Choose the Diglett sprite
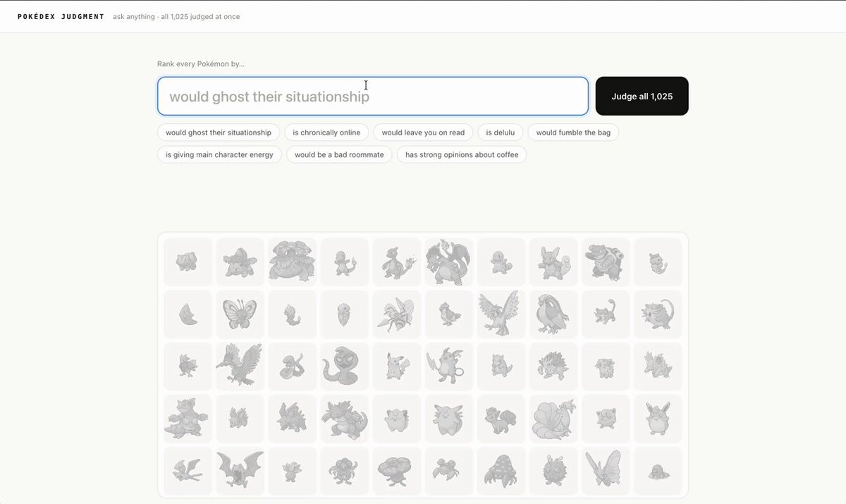The height and width of the screenshot is (504, 846). point(658,471)
